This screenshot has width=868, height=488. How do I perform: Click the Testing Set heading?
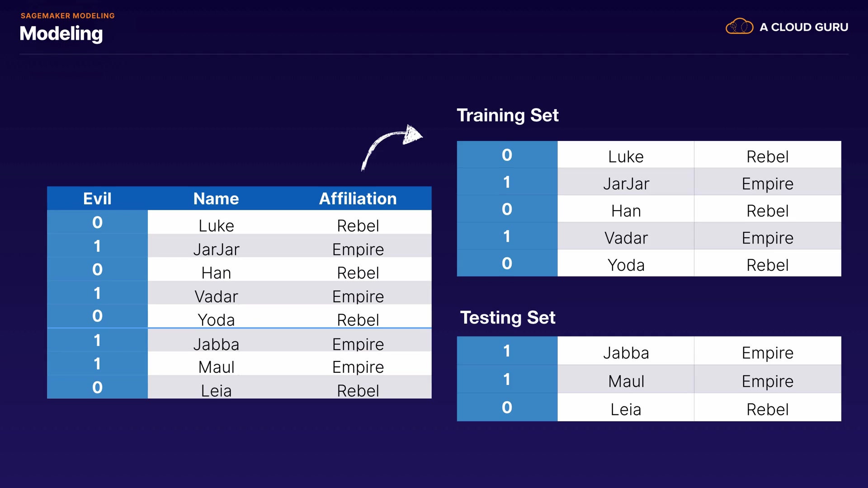click(x=507, y=318)
